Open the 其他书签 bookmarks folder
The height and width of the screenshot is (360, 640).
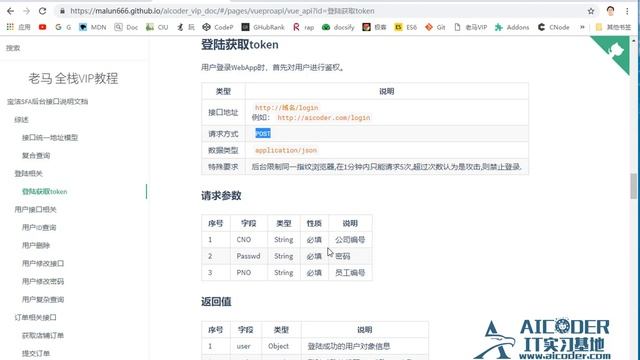pos(613,27)
